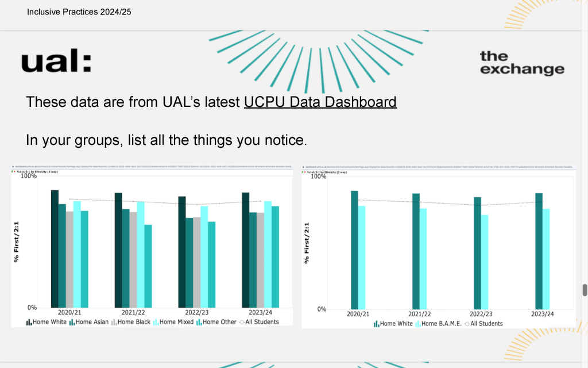This screenshot has height=368, width=588.
Task: Click the exchange logo
Action: point(522,63)
